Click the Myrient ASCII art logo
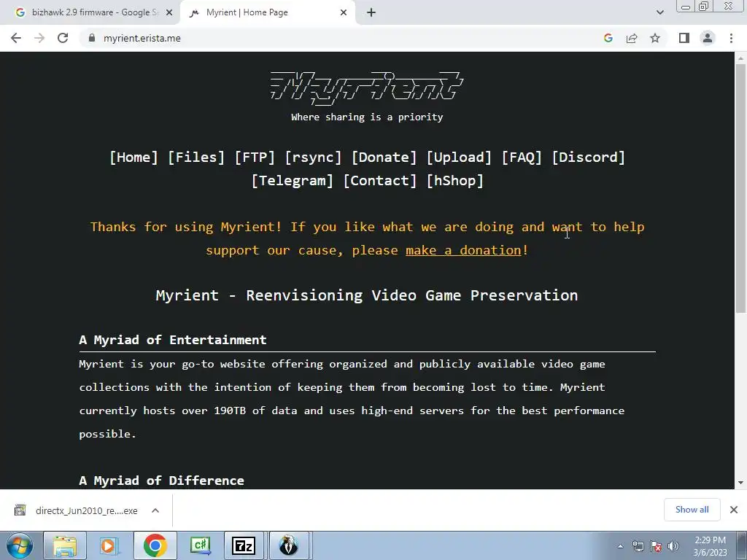Screen dimensions: 747x560 click(x=367, y=88)
